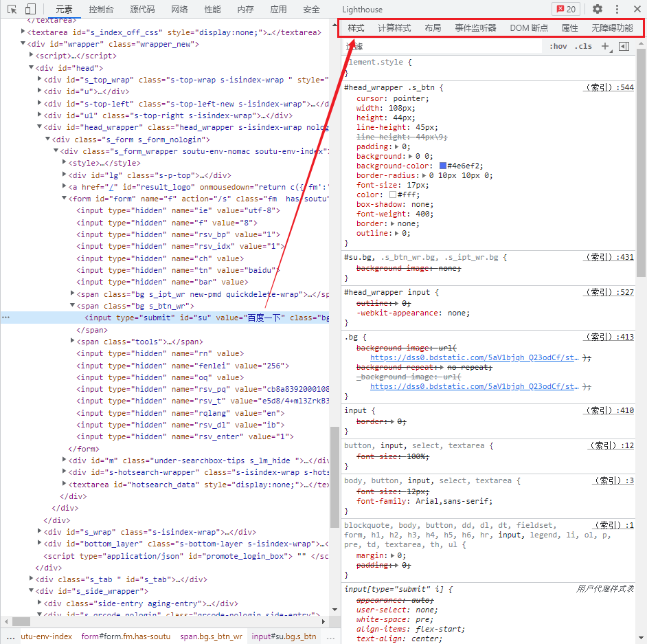Expand the span class tools node
Screen dimensions: 647x644
click(x=72, y=340)
